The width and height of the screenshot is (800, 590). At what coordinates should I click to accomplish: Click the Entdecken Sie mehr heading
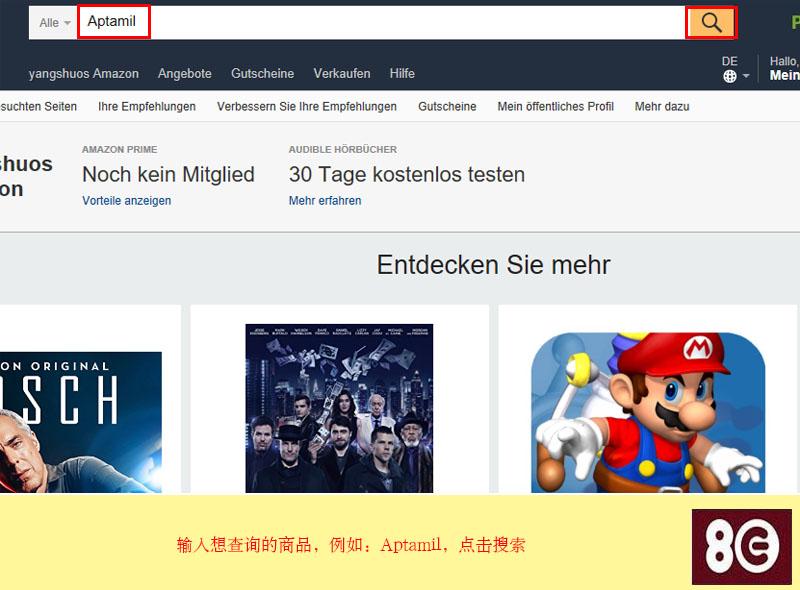click(x=493, y=265)
